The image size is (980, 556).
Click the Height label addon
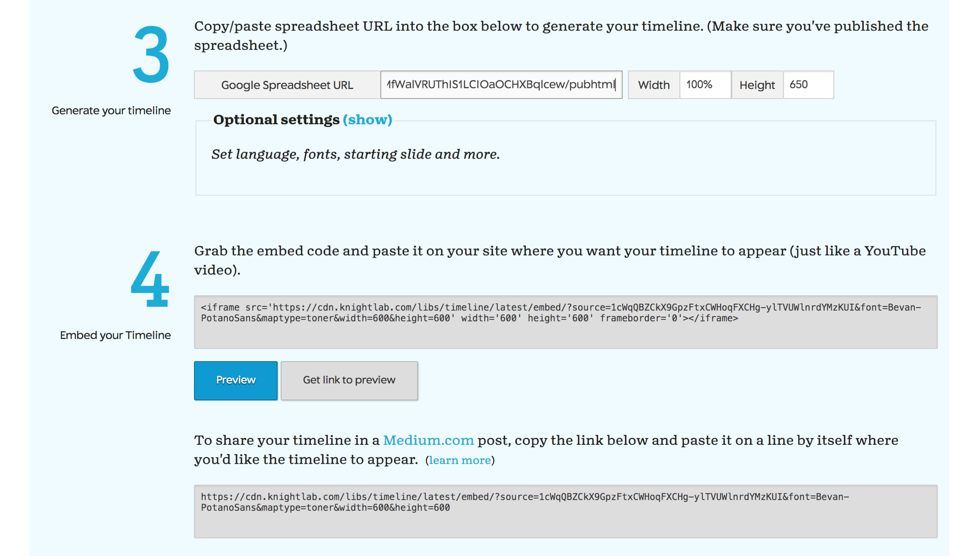click(757, 85)
